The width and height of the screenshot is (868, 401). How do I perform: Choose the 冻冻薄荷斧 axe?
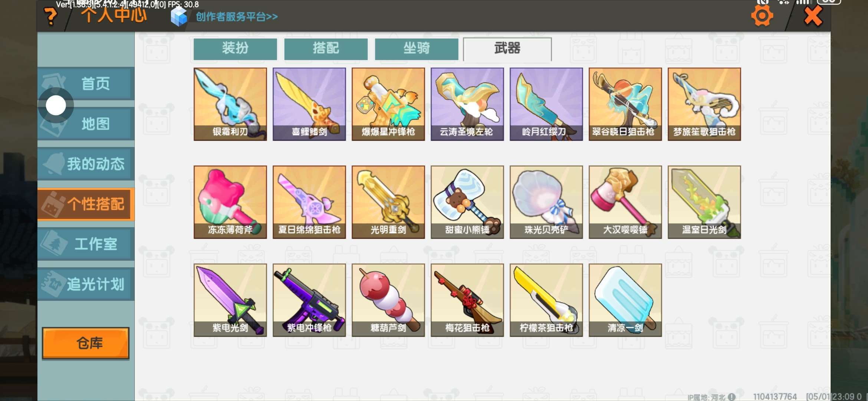[x=230, y=202]
